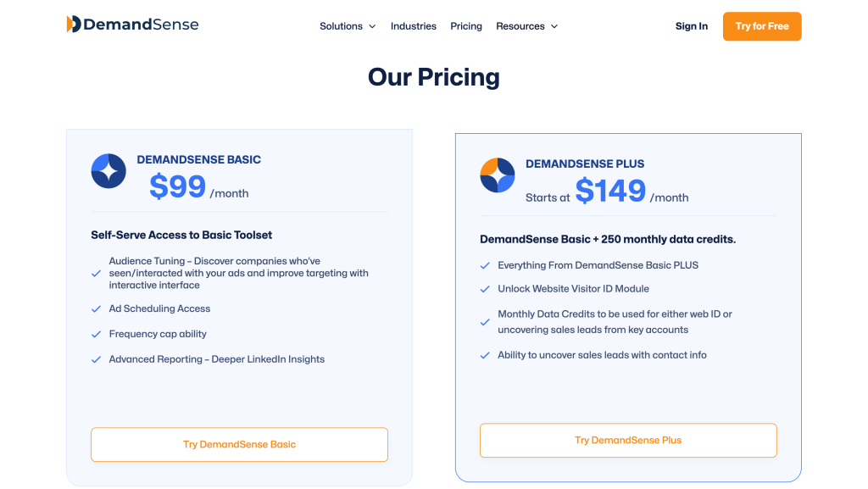Screen dimensions: 868x489
Task: Click the checkmark beside Monthly Data Credits
Action: [x=485, y=321]
